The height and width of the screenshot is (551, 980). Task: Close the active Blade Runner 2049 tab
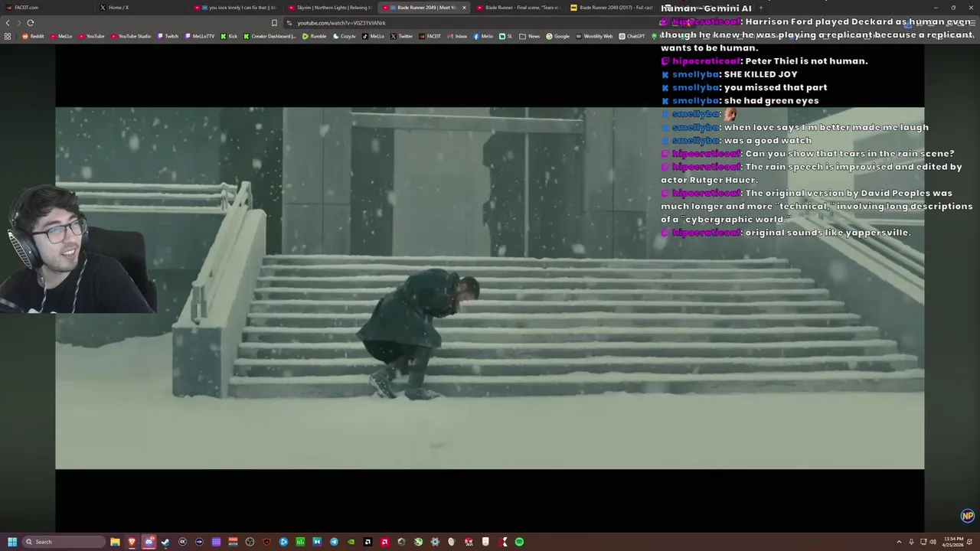[x=464, y=8]
